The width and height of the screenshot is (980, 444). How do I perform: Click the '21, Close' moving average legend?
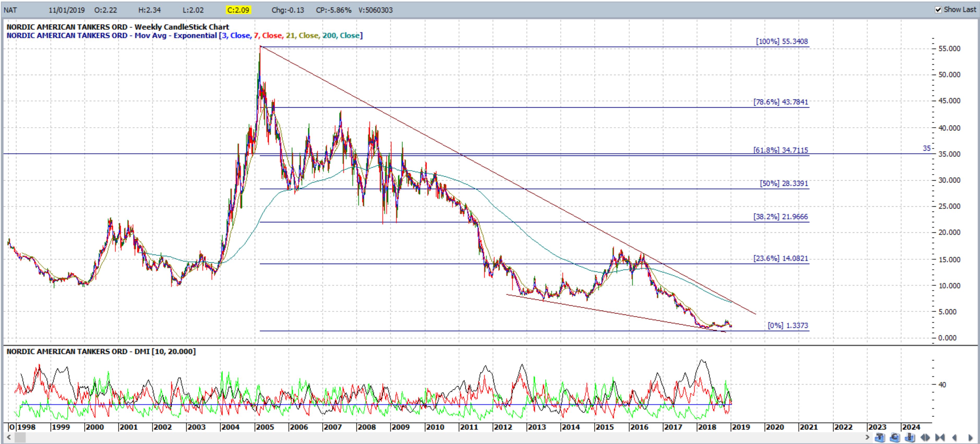302,36
